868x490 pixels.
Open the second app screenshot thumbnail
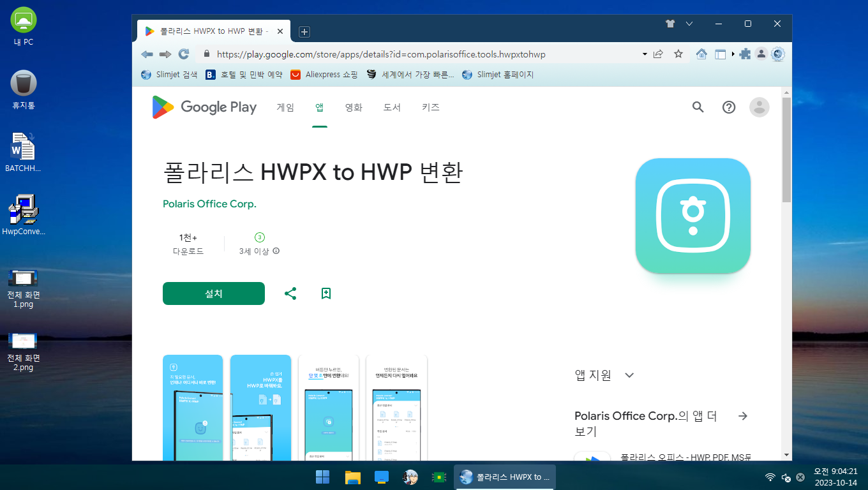pos(260,408)
